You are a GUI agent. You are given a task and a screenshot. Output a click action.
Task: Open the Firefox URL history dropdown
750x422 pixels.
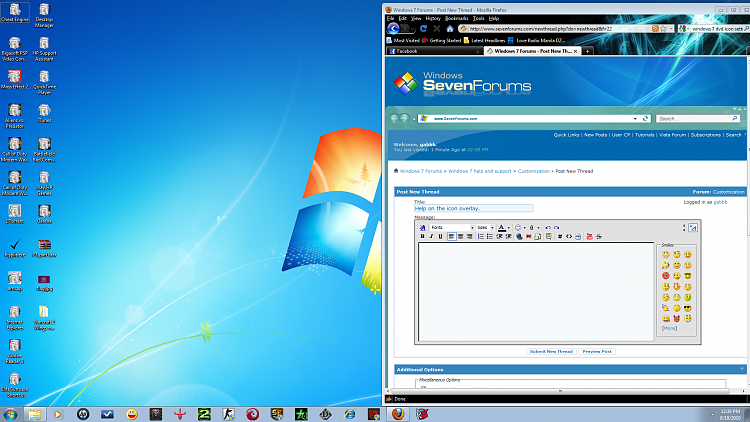click(671, 29)
